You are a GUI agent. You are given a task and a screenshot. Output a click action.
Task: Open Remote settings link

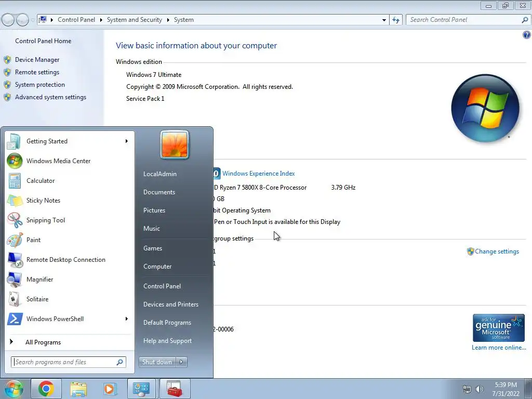click(37, 72)
